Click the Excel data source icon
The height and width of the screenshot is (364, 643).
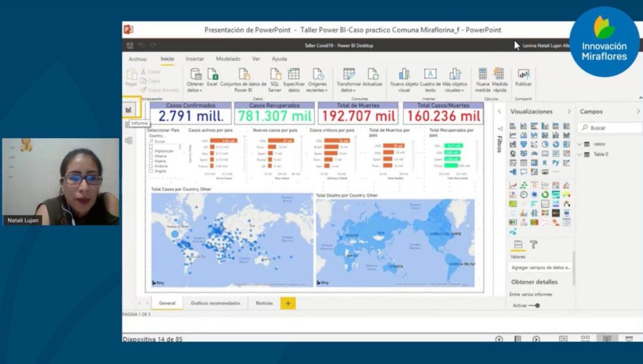point(212,74)
